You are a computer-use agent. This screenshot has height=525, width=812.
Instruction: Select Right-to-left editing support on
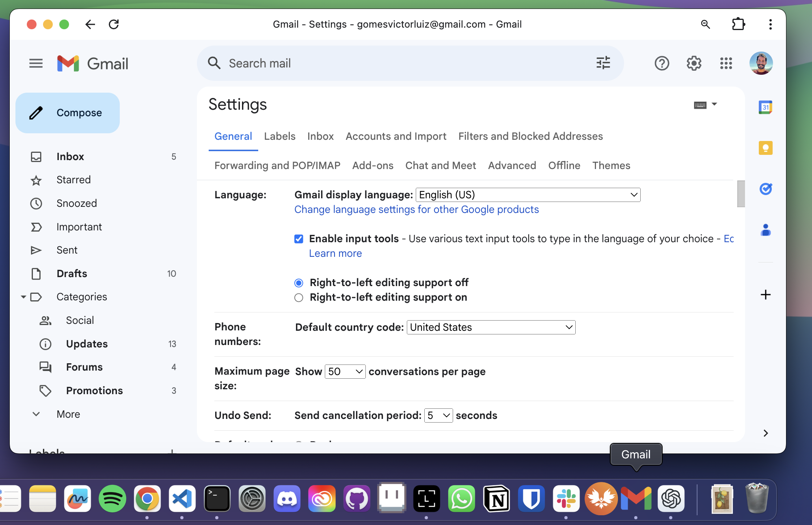pos(299,298)
